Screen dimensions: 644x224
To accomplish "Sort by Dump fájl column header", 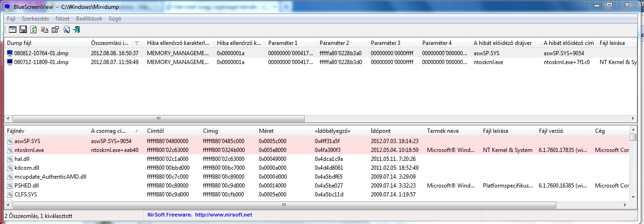I will [x=46, y=43].
